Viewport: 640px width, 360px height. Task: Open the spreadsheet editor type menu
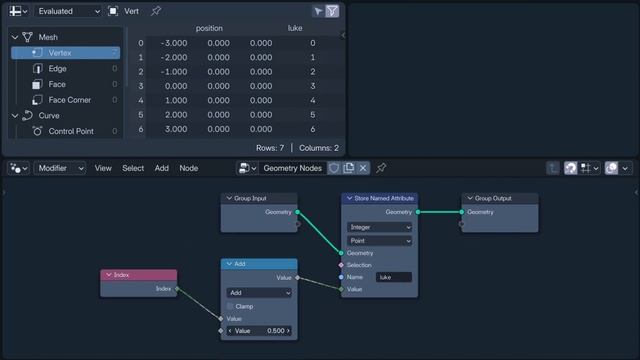tap(18, 11)
